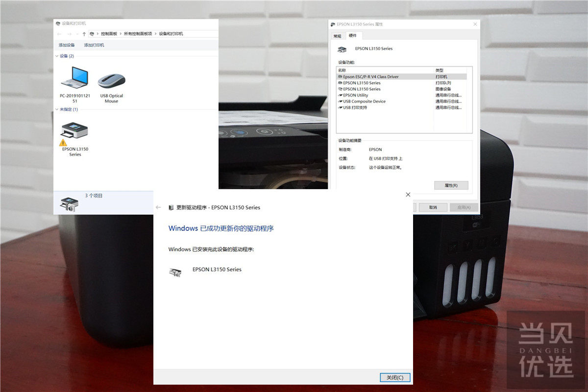588x392 pixels.
Task: Open chevron dropdown after 控制面板 breadcrumb
Action: (x=120, y=34)
